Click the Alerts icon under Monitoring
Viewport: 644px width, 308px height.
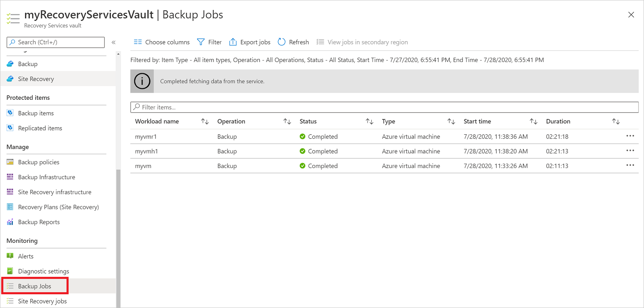10,256
